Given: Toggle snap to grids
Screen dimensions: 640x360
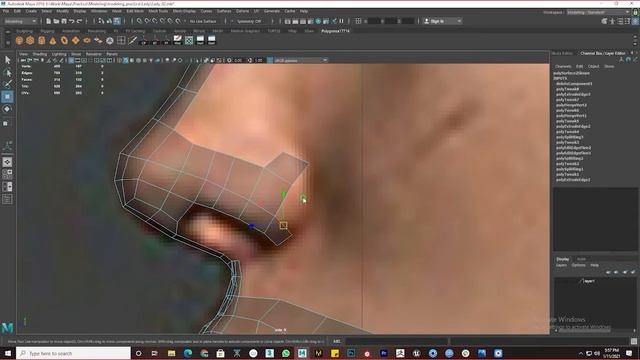Looking at the screenshot, I should tap(140, 21).
